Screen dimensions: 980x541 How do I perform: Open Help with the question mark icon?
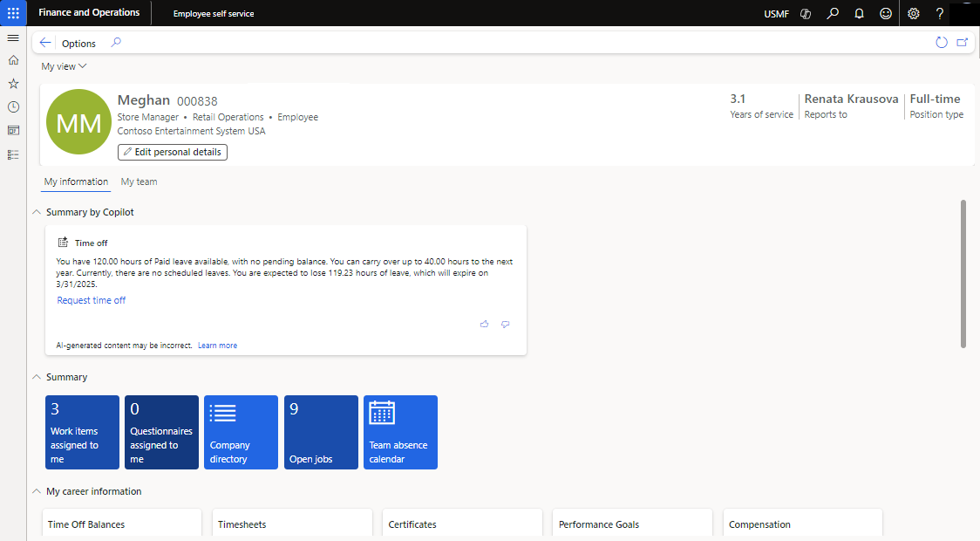coord(939,13)
